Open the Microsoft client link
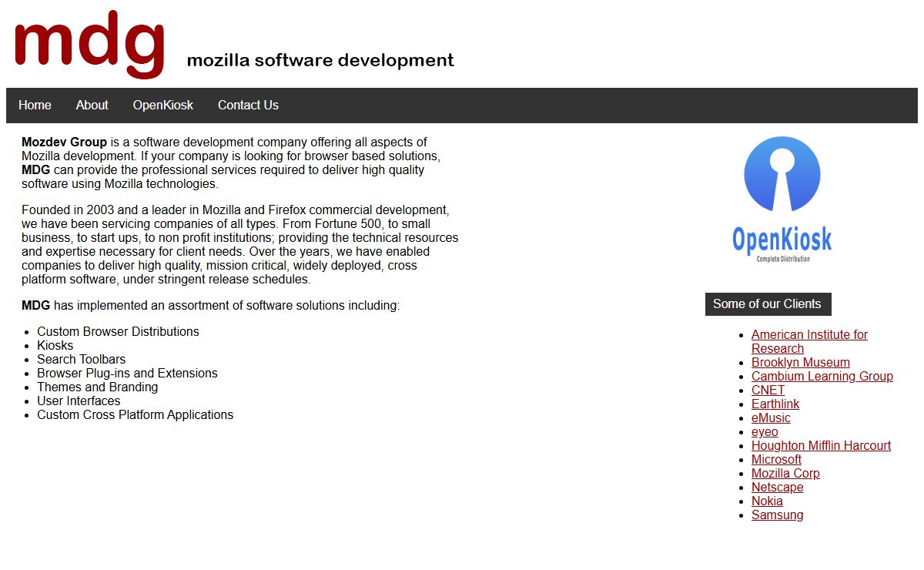This screenshot has width=924, height=570. (x=776, y=459)
